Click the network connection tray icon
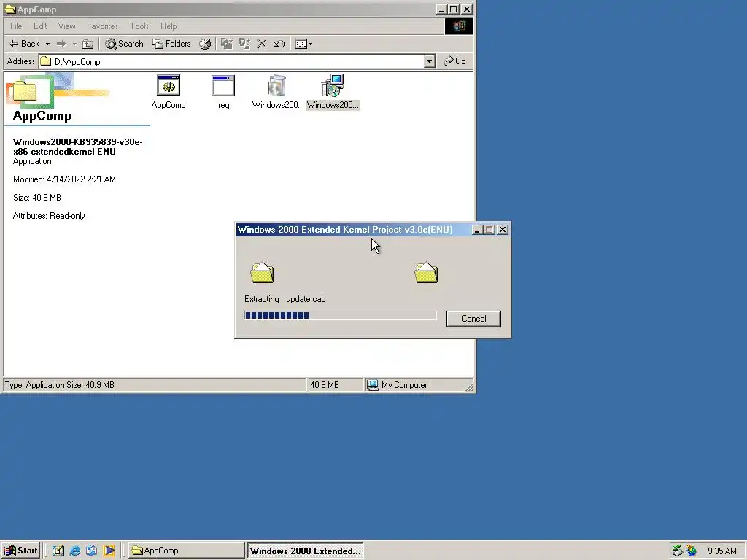747x560 pixels. tap(678, 551)
